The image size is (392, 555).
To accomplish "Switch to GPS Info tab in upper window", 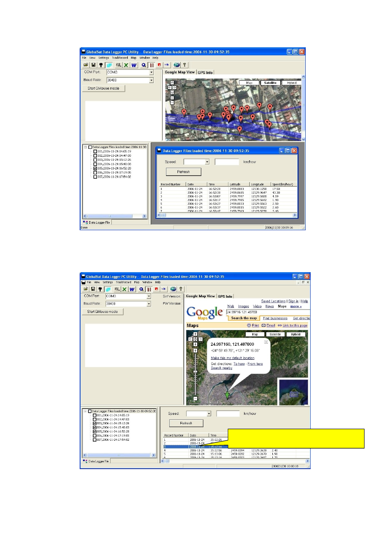I will [x=205, y=72].
